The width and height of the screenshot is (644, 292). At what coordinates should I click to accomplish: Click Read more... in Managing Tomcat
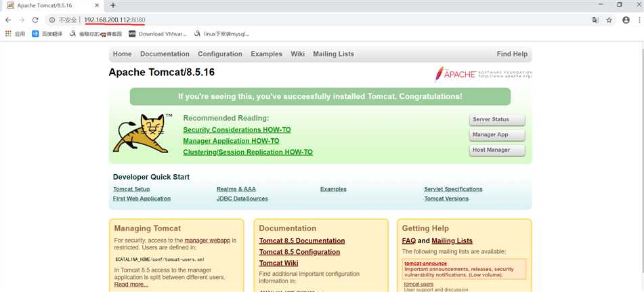[131, 284]
